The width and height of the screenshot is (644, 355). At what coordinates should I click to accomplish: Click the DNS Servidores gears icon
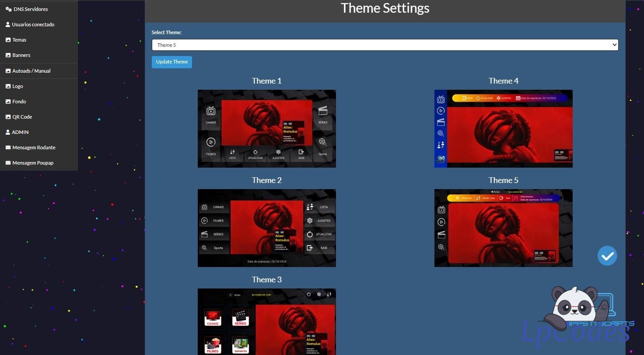(x=8, y=9)
